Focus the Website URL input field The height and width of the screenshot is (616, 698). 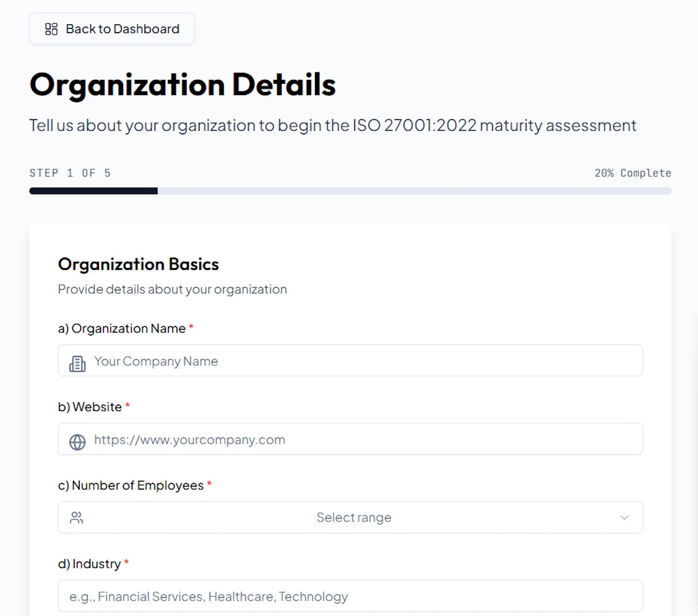tap(350, 439)
